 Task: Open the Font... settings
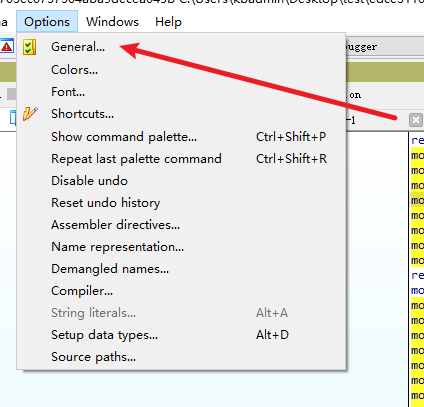181,92
